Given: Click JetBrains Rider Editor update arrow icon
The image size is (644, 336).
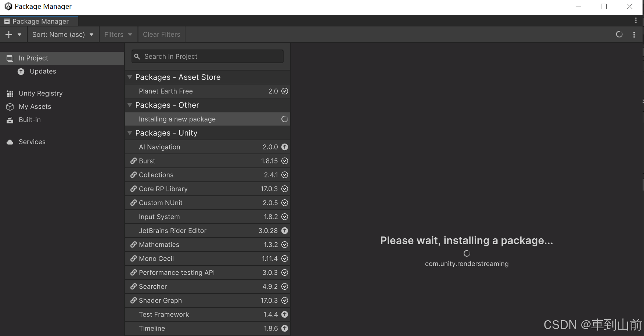Looking at the screenshot, I should [x=285, y=231].
